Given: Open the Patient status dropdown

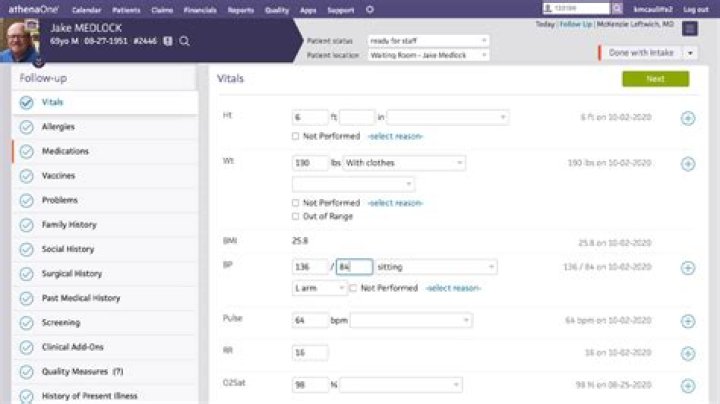Looking at the screenshot, I should click(428, 40).
